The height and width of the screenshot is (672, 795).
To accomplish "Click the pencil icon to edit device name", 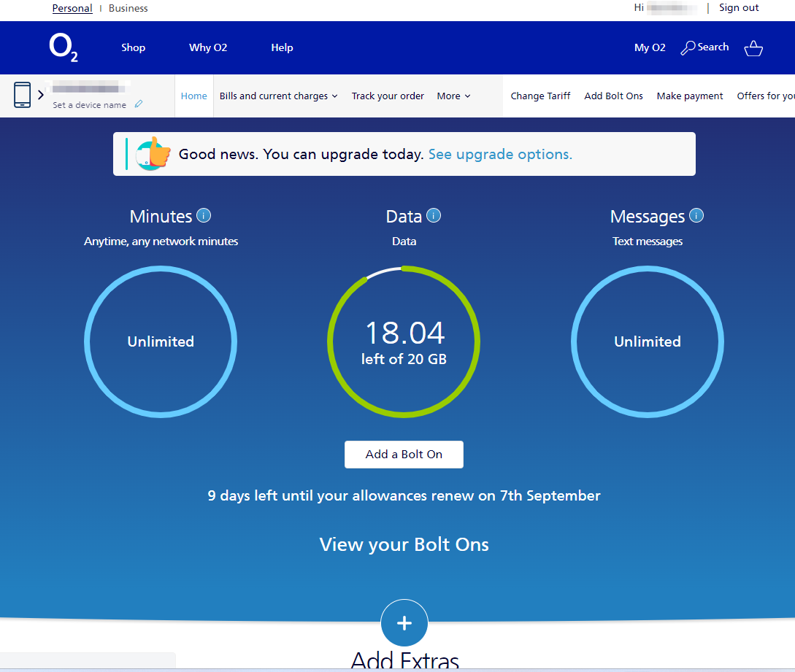I will click(139, 104).
